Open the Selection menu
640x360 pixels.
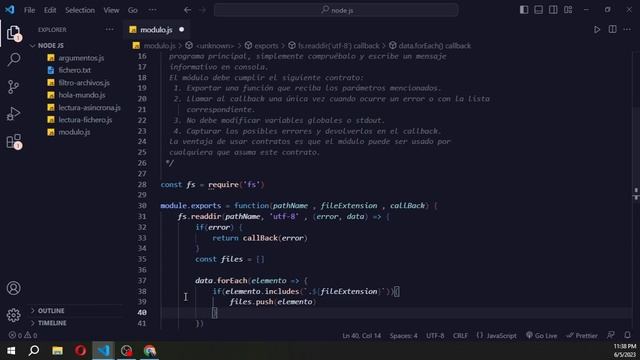point(80,10)
